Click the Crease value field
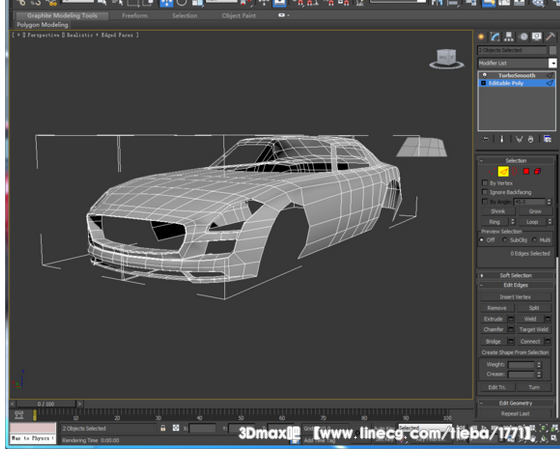The image size is (560, 450). [x=521, y=375]
